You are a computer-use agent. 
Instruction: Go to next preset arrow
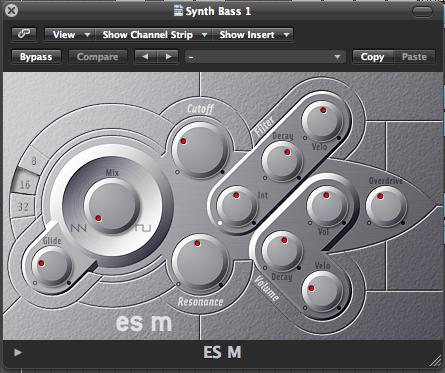[168, 57]
